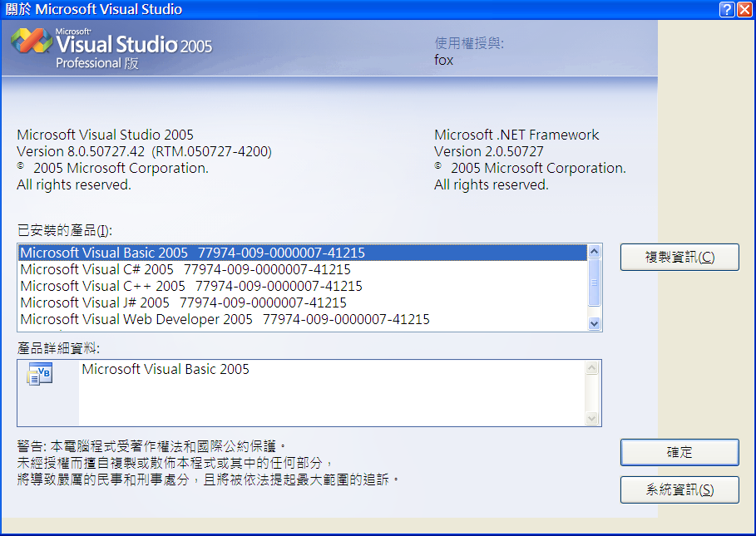Click product details scroll down arrow
Screen dimensions: 756x536
591,418
